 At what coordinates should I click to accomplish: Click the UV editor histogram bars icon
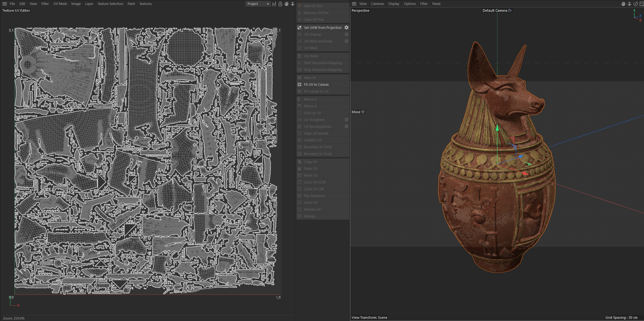click(274, 4)
